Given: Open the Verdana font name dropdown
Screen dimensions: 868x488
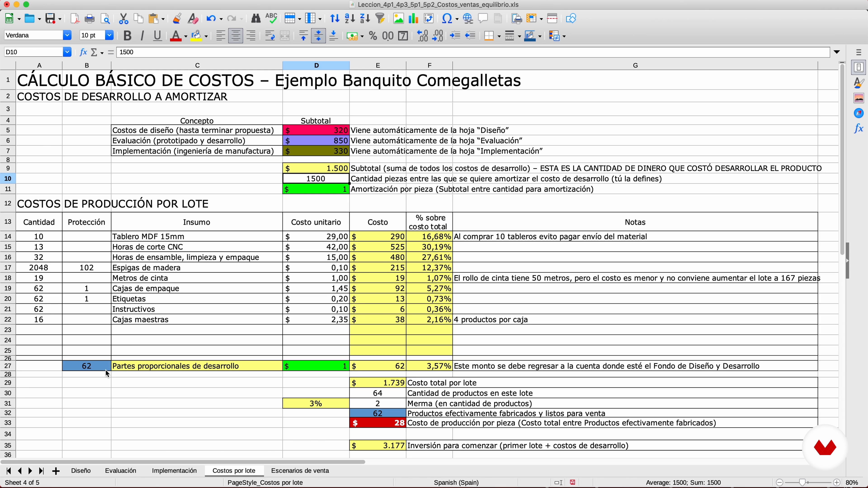Looking at the screenshot, I should pos(67,35).
